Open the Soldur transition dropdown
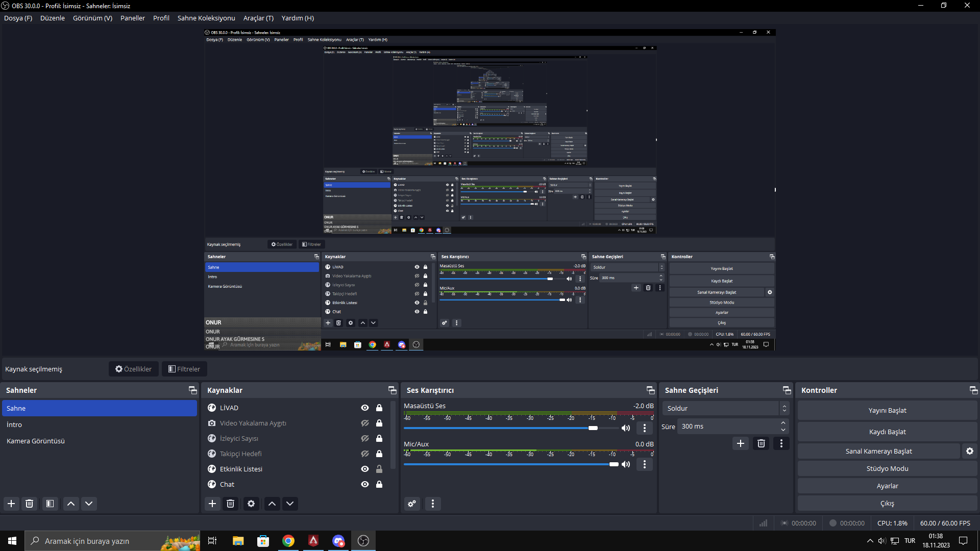This screenshot has height=551, width=980. click(x=726, y=408)
